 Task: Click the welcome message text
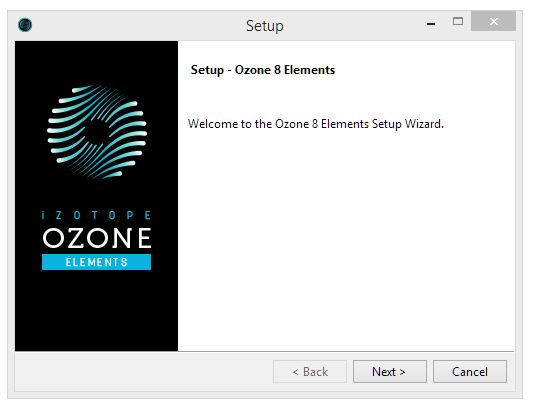click(x=316, y=124)
